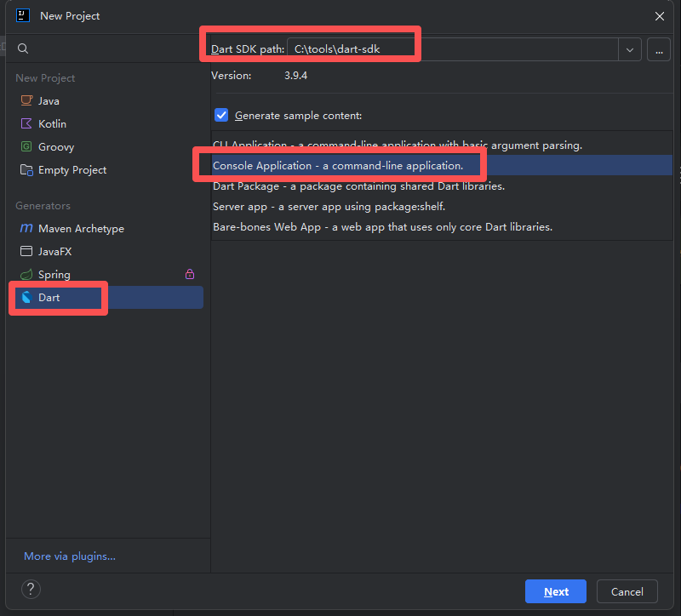681x616 pixels.
Task: Click the Version 3.9.4 value
Action: point(295,76)
